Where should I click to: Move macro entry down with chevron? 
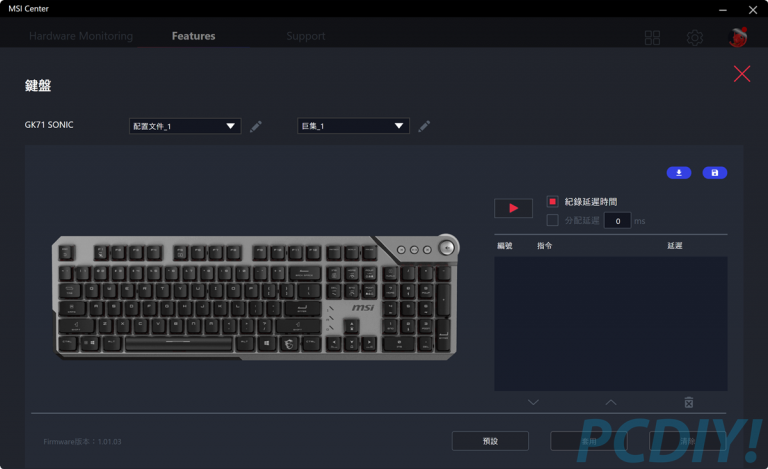click(533, 402)
